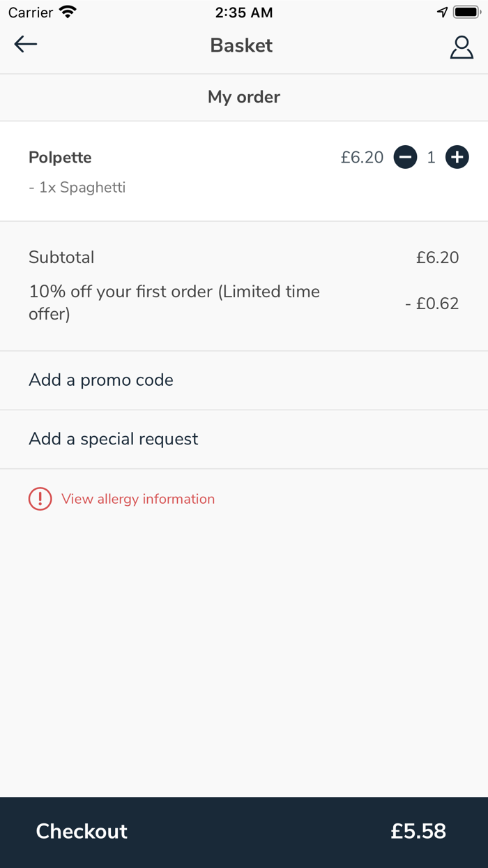Tap the My order section header
The height and width of the screenshot is (868, 488).
coord(244,97)
